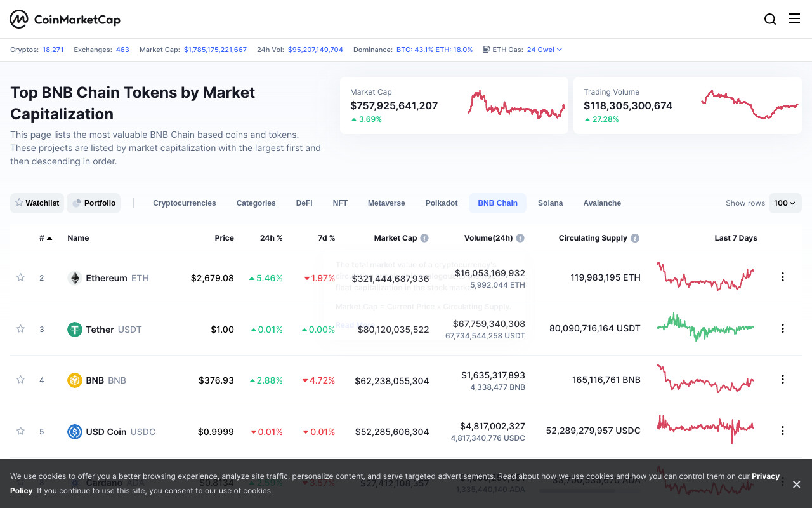
Task: Click the Exchanges count 463 link
Action: point(122,50)
